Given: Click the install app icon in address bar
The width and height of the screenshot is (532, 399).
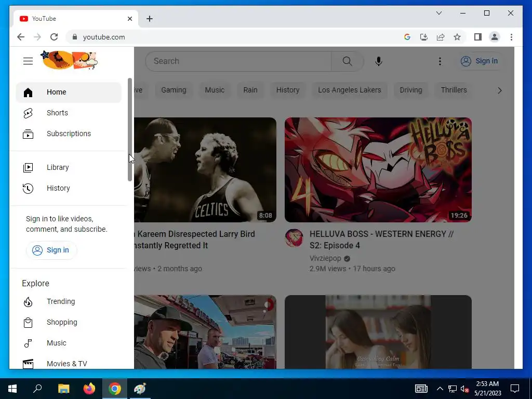Looking at the screenshot, I should pyautogui.click(x=424, y=37).
